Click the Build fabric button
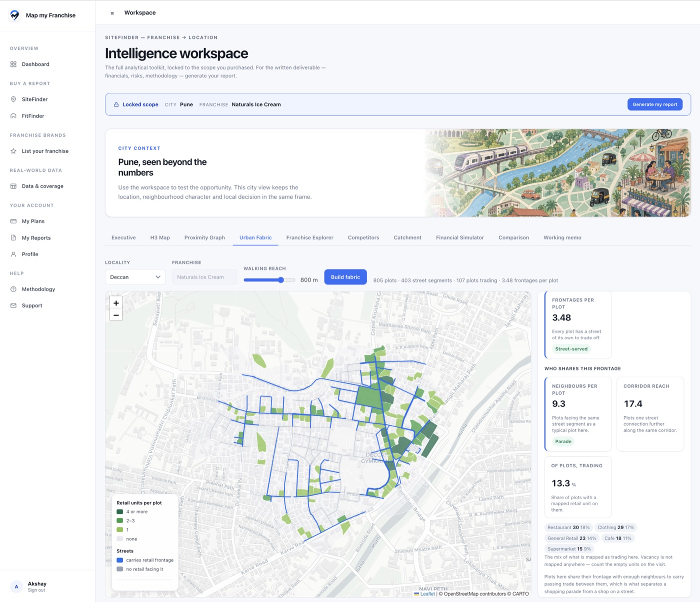This screenshot has height=602, width=700. point(345,277)
